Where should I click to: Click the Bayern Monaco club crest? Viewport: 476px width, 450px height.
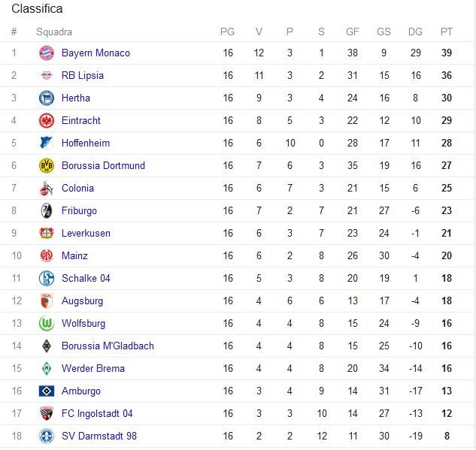pos(47,53)
